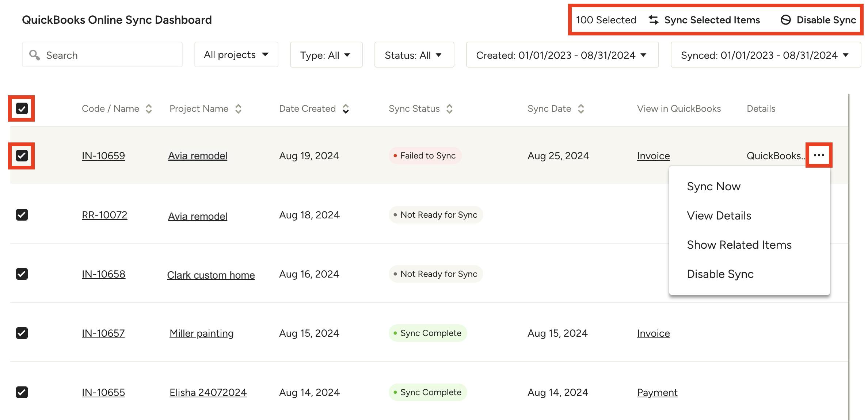Click the Sync Complete badge for IN-10655
This screenshot has width=868, height=420.
pyautogui.click(x=428, y=392)
